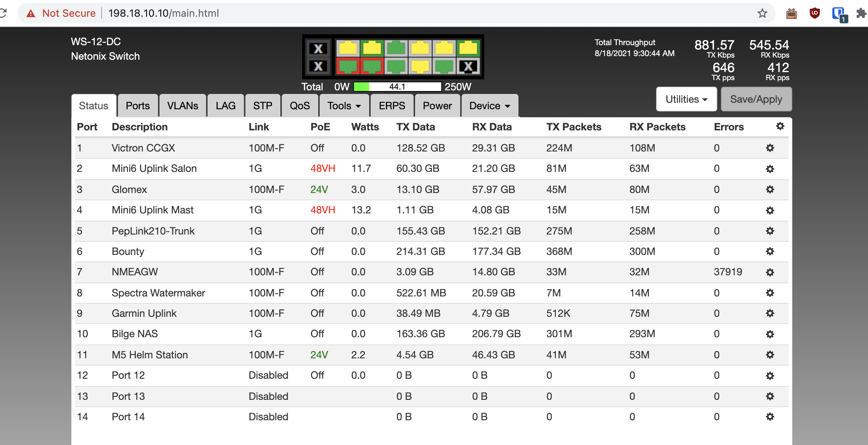Click the first yellow port indicator
868x445 pixels.
point(348,48)
